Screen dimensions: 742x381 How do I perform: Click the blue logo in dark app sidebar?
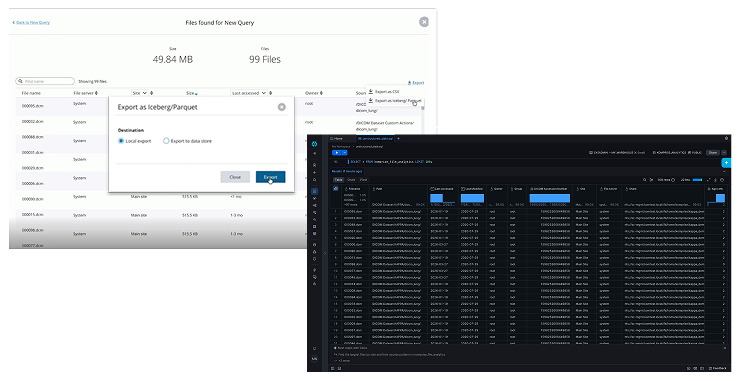tap(315, 144)
